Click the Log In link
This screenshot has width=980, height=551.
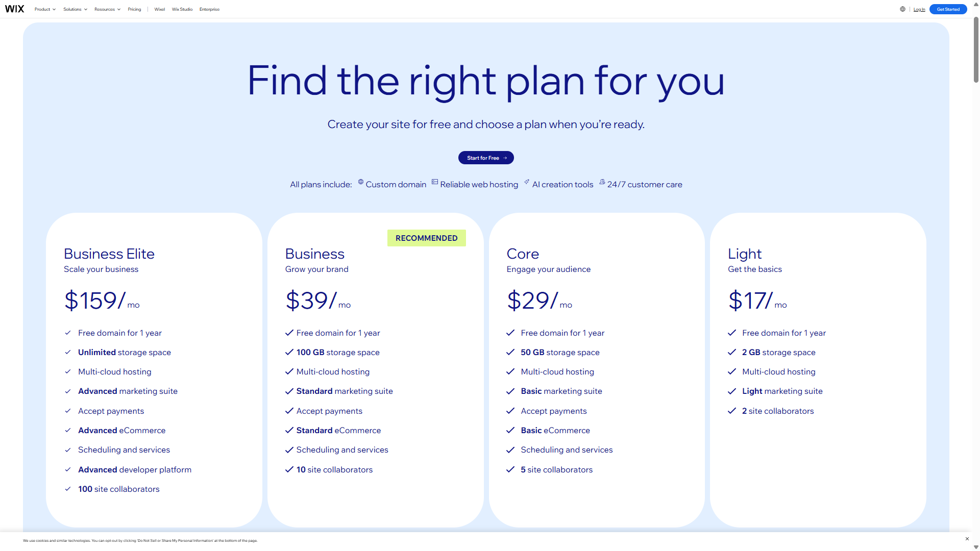[x=919, y=9]
